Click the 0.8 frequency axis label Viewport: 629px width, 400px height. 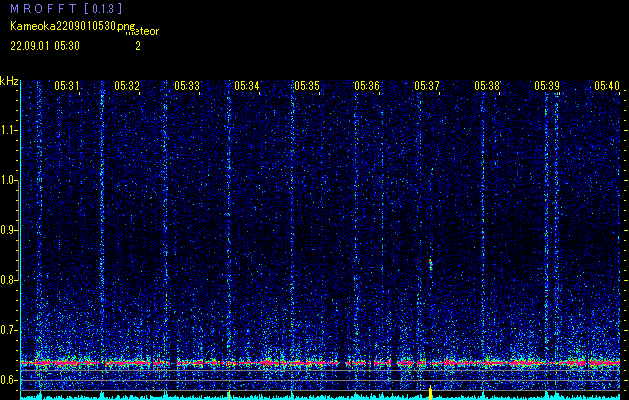pyautogui.click(x=8, y=280)
